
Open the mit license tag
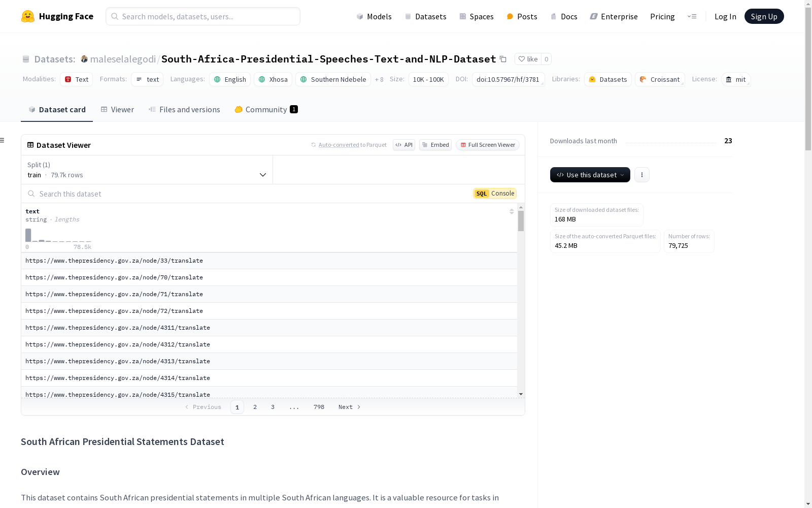736,79
